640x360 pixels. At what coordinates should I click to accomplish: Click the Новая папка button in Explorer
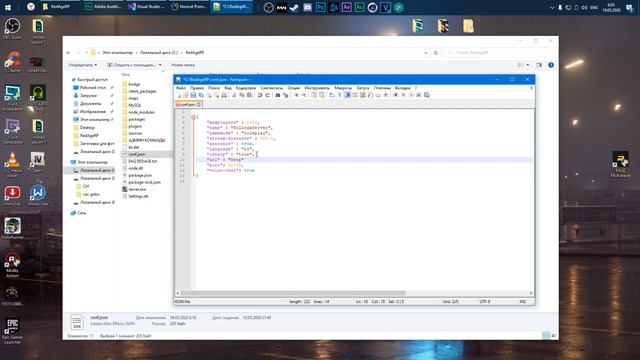tap(183, 65)
